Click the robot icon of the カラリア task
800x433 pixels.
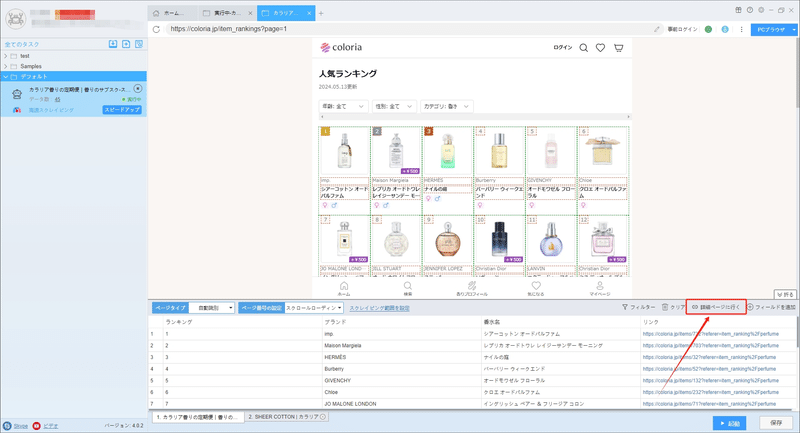pyautogui.click(x=17, y=93)
